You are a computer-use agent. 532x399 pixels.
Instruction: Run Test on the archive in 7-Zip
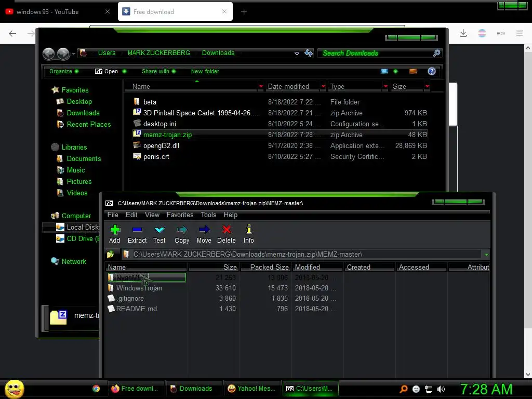coord(159,234)
